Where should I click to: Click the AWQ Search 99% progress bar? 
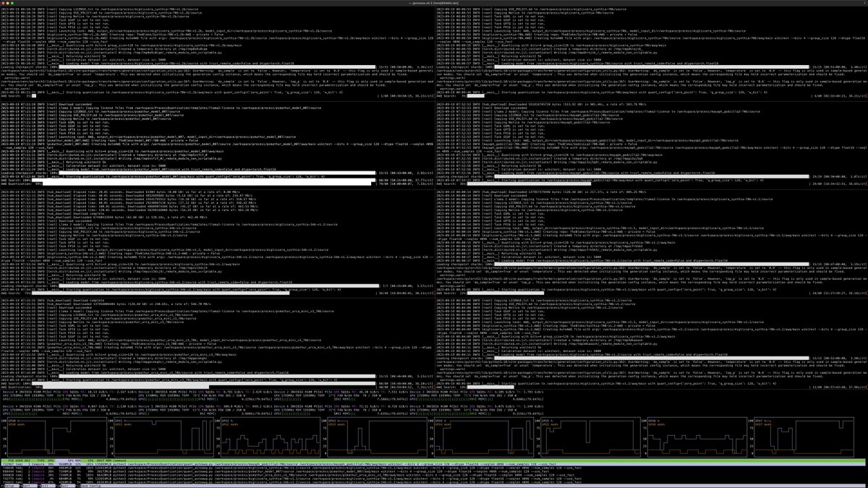coord(207,184)
